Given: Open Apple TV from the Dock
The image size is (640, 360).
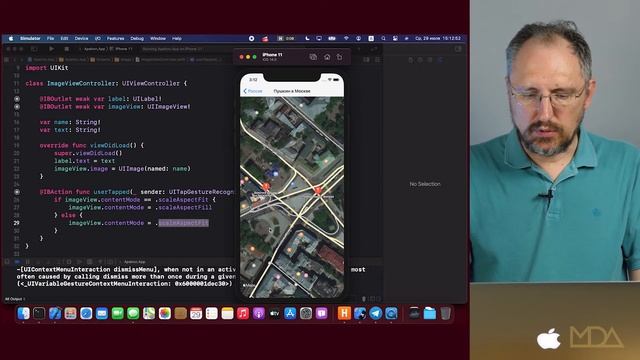Looking at the screenshot, I should click(274, 313).
